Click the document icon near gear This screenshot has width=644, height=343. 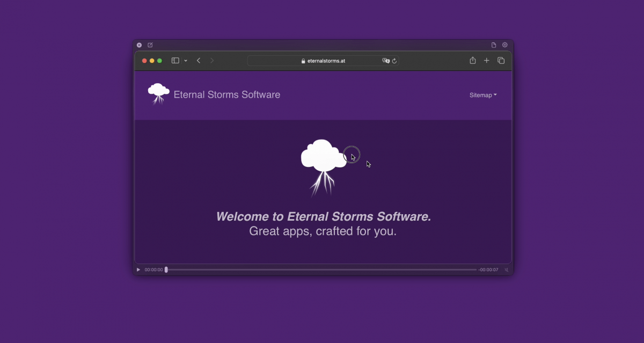[x=494, y=45]
